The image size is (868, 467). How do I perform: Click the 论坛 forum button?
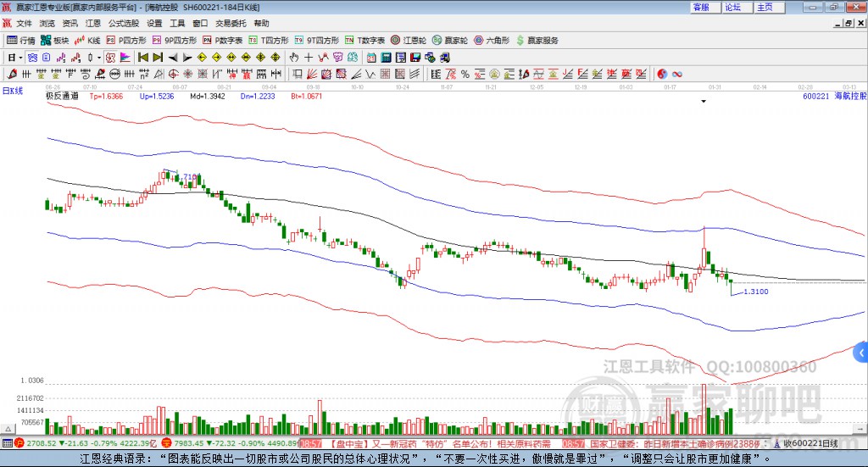point(737,7)
